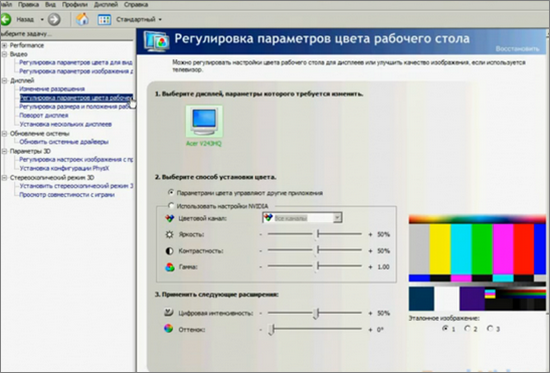550x373 pixels.
Task: Open the Home icon in toolbar
Action: coord(82,19)
